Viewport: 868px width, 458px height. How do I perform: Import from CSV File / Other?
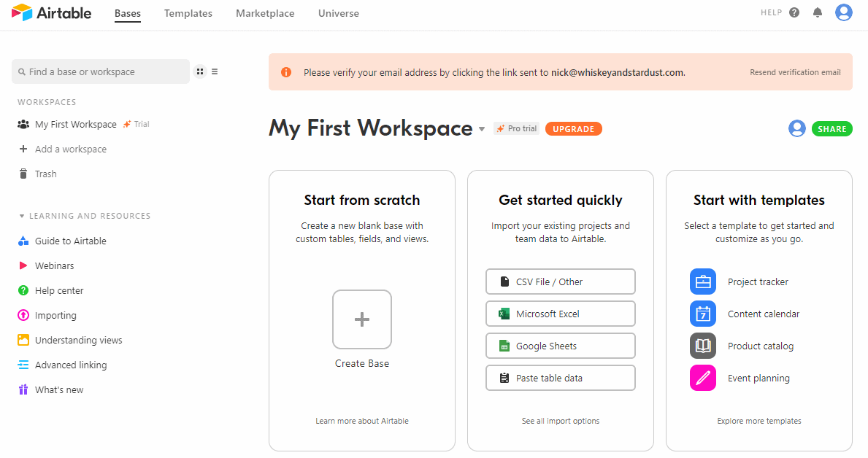pos(561,282)
